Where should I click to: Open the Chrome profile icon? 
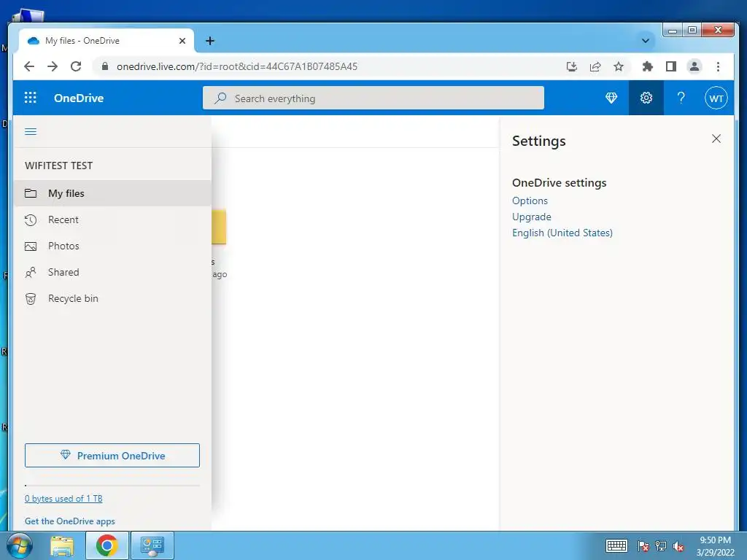pyautogui.click(x=694, y=66)
